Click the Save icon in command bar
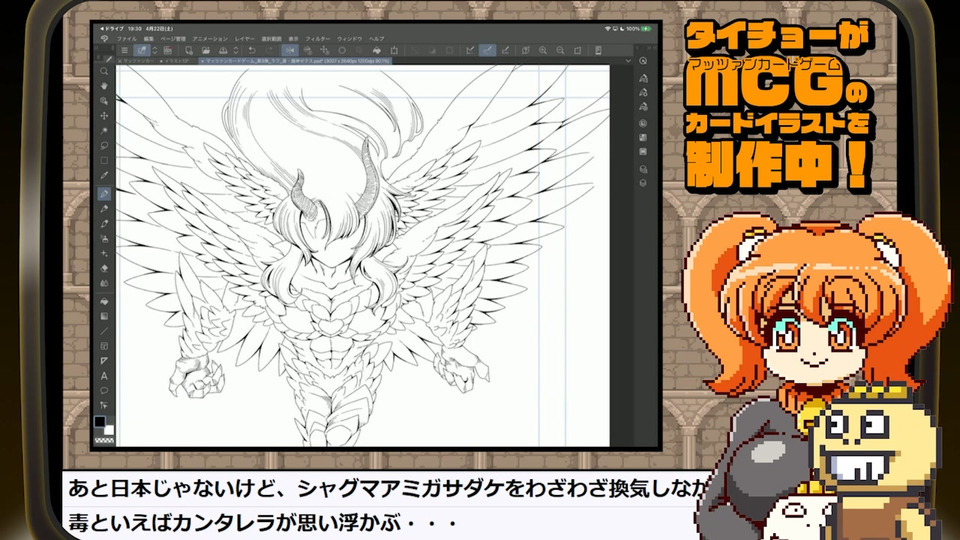Screen dimensions: 960x540 223,50
